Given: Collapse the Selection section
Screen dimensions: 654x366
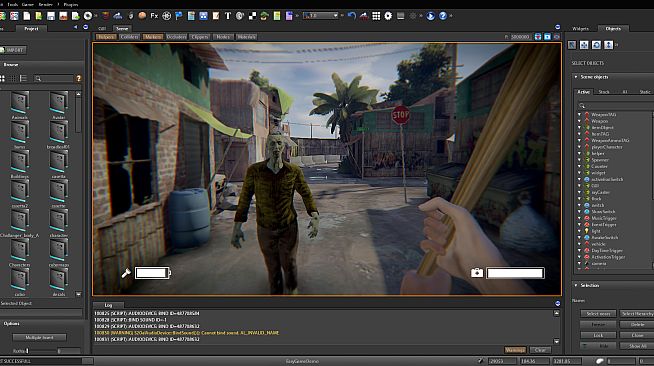Looking at the screenshot, I should tap(576, 285).
